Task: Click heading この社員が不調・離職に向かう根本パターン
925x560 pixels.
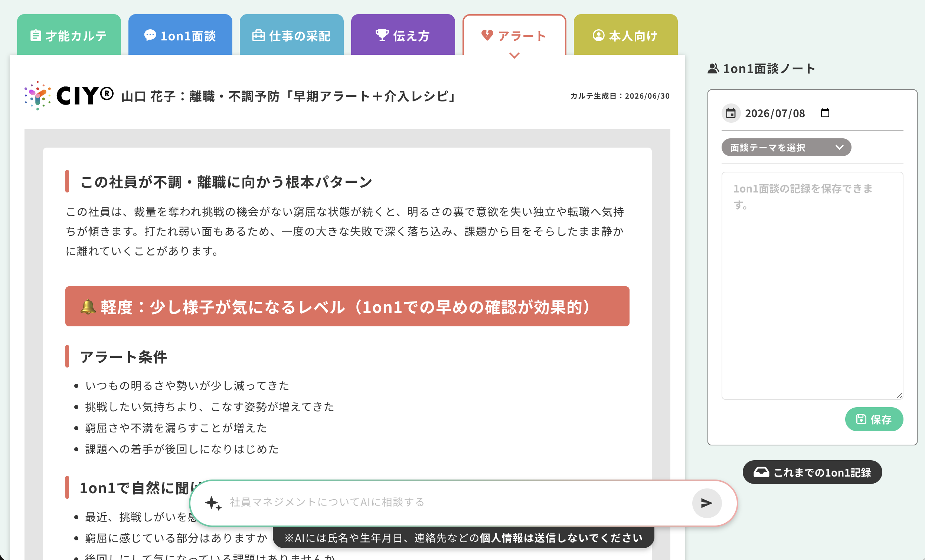Action: pyautogui.click(x=226, y=182)
